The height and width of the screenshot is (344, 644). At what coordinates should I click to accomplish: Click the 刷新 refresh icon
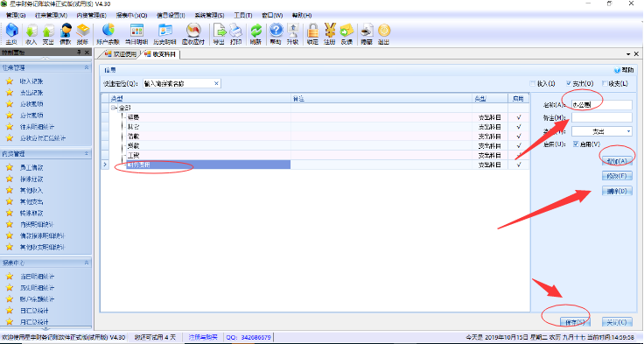tap(255, 34)
